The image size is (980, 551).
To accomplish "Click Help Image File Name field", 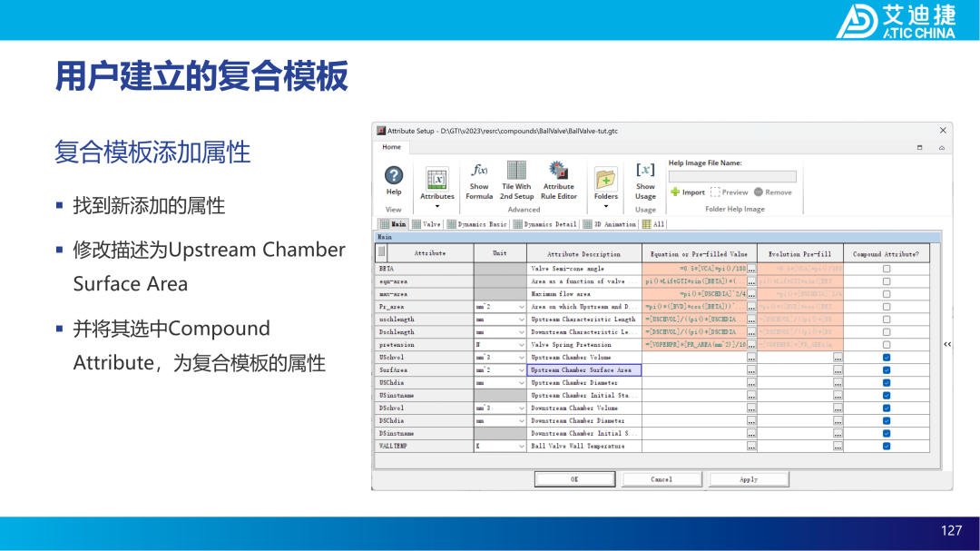I will point(732,177).
